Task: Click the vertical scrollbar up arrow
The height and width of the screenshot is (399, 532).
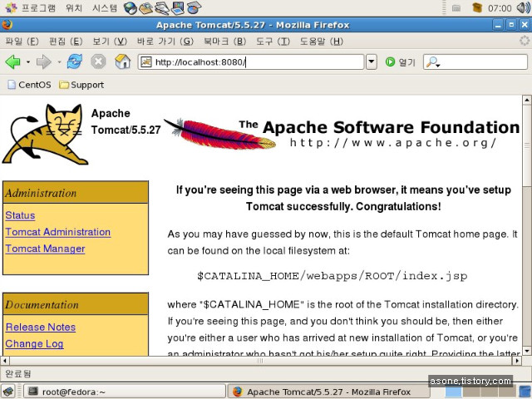Action: [x=526, y=100]
